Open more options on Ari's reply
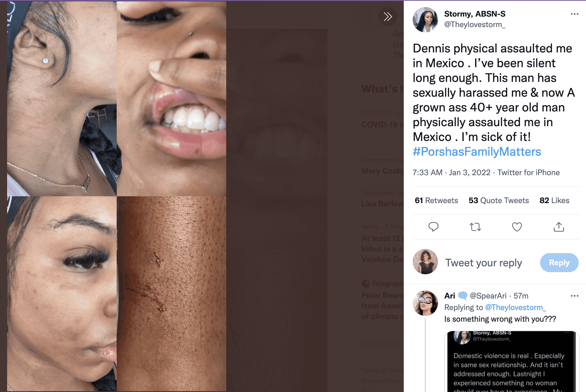This screenshot has width=586, height=392. point(574,296)
